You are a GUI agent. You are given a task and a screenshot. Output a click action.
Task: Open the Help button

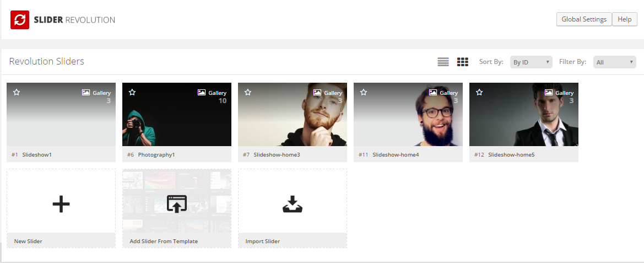[625, 19]
